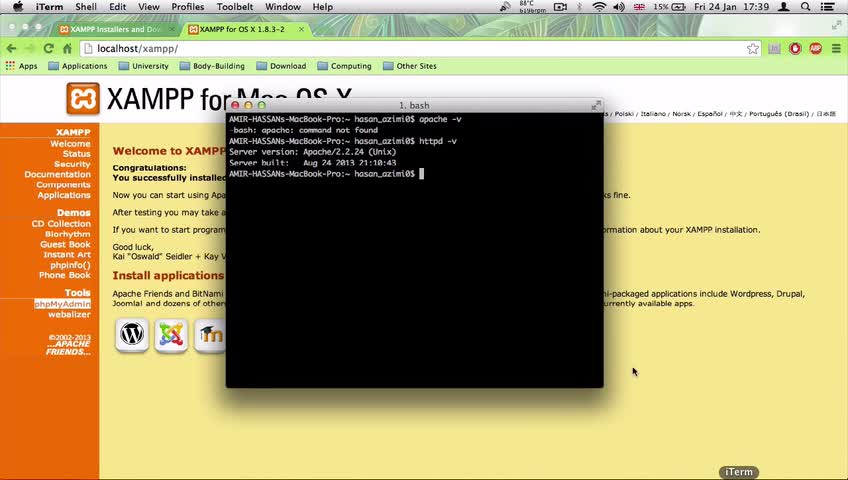848x480 pixels.
Task: Open Chrome hamburger menu
Action: click(x=836, y=49)
